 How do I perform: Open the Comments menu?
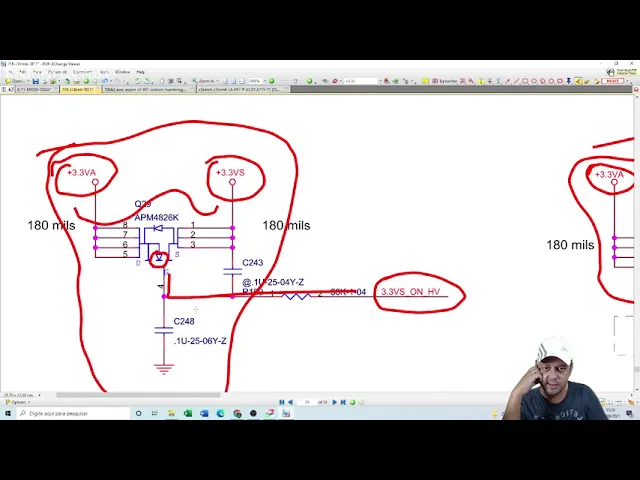(82, 72)
